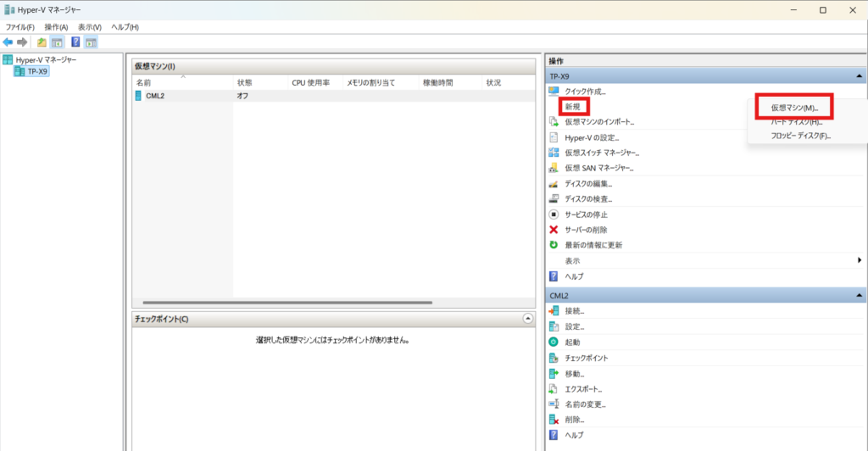The image size is (868, 451).
Task: Click the 移動 action icon
Action: click(554, 374)
